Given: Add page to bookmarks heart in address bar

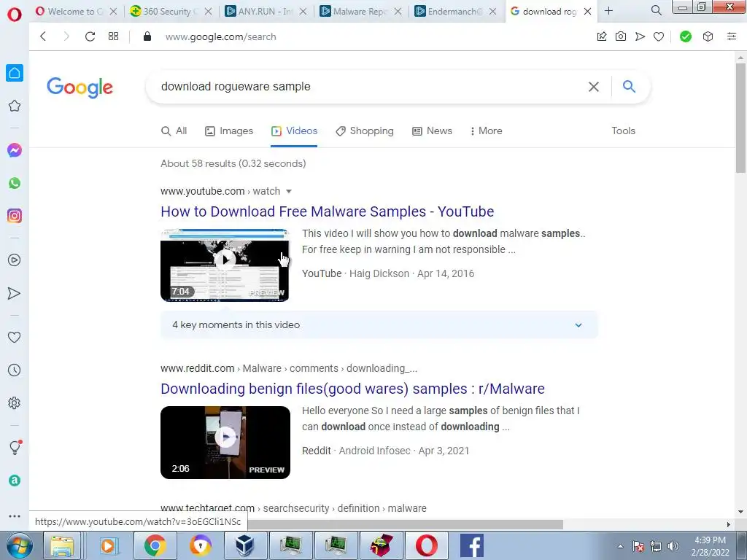Looking at the screenshot, I should pos(659,36).
